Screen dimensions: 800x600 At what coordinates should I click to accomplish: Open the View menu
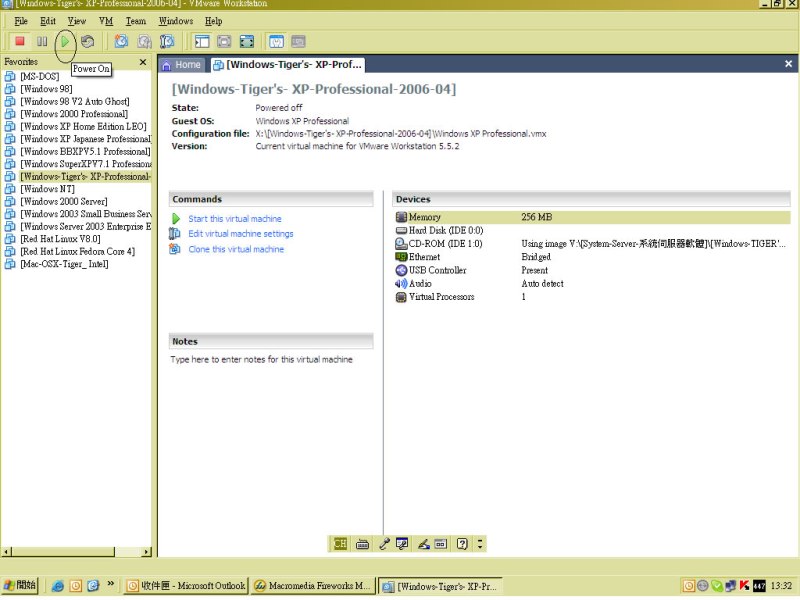(77, 21)
